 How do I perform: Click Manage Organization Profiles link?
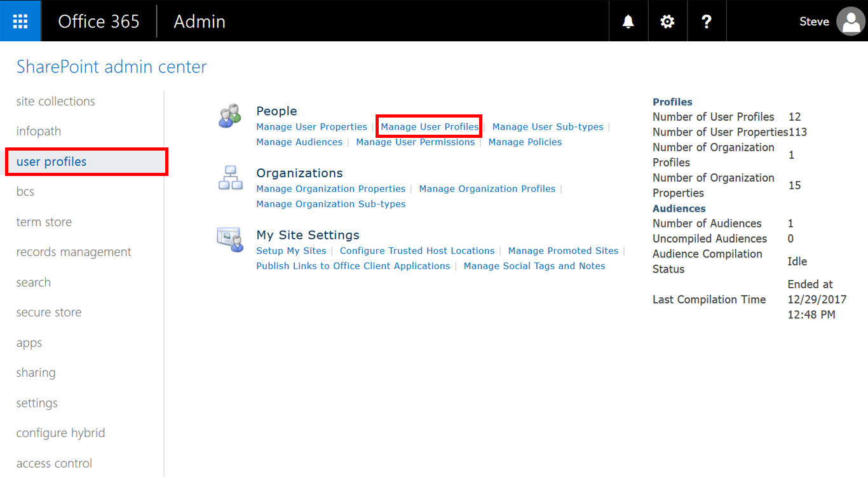point(487,189)
